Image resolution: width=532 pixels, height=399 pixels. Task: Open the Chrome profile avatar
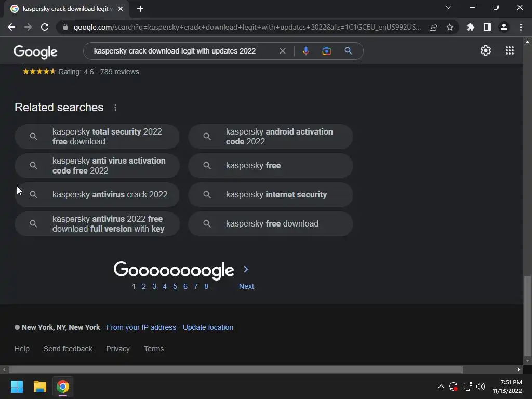point(504,27)
